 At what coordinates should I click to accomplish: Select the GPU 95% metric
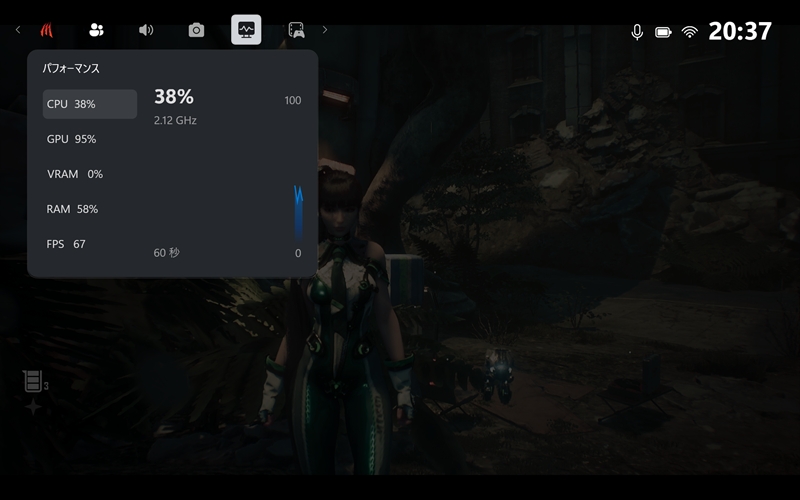pyautogui.click(x=90, y=139)
